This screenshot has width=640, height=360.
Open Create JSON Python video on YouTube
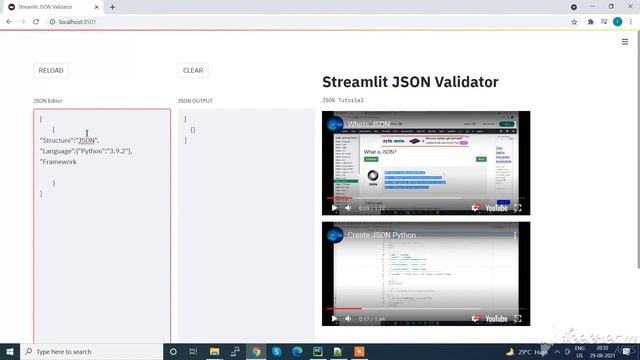coord(496,319)
